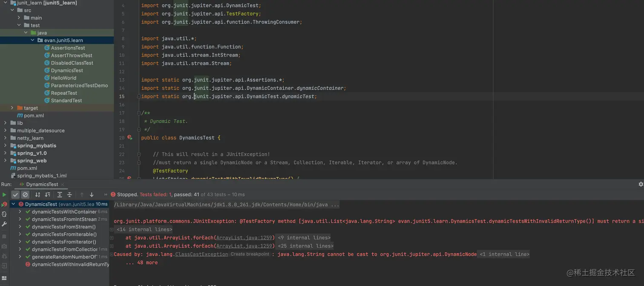Toggle sort tests by duration
The width and height of the screenshot is (644, 286).
(48, 195)
